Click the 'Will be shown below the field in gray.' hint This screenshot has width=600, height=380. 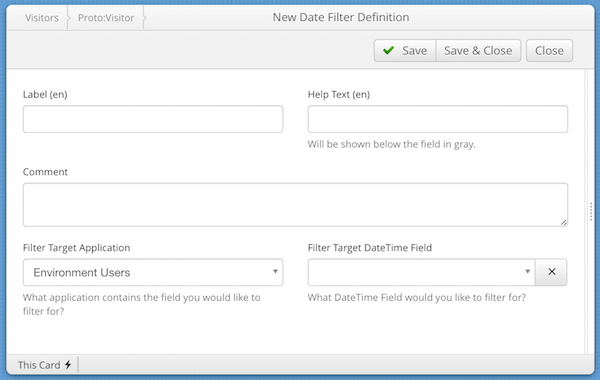[x=391, y=144]
